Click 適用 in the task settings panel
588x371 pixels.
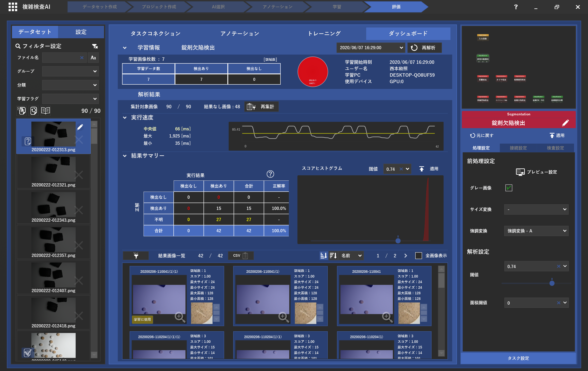(557, 136)
